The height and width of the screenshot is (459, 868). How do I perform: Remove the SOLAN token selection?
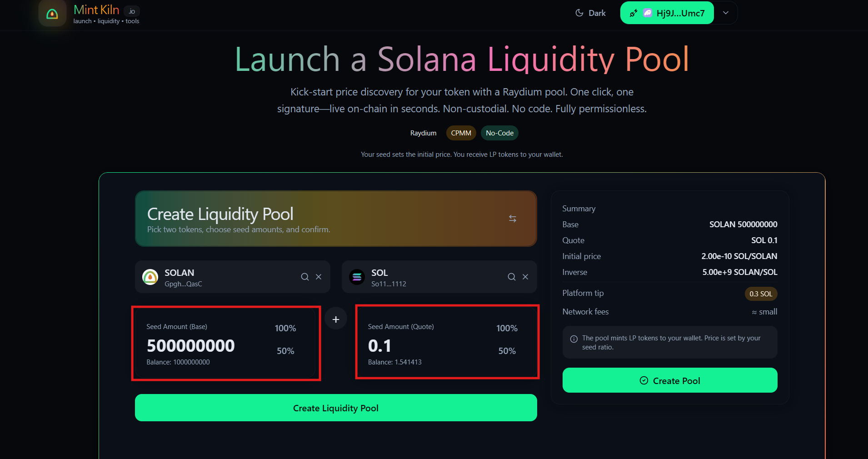click(318, 276)
